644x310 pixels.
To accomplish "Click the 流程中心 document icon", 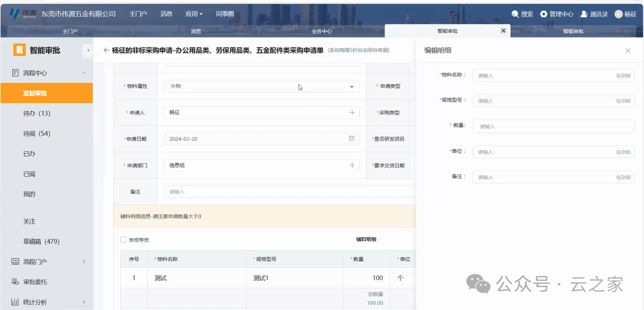I will (15, 73).
